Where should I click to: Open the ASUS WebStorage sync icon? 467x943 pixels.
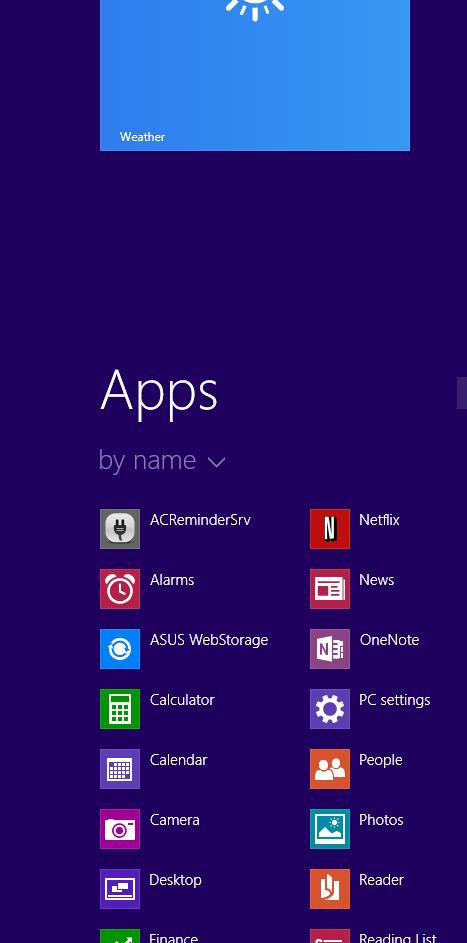pyautogui.click(x=120, y=649)
